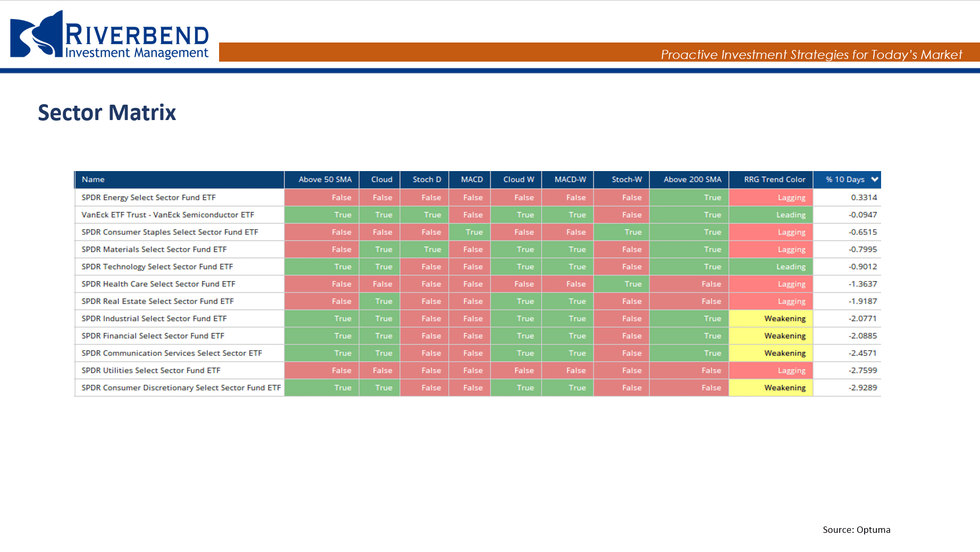Click MACD True cell for Consumer Staples
Viewport: 980px width, 552px height.
point(470,232)
